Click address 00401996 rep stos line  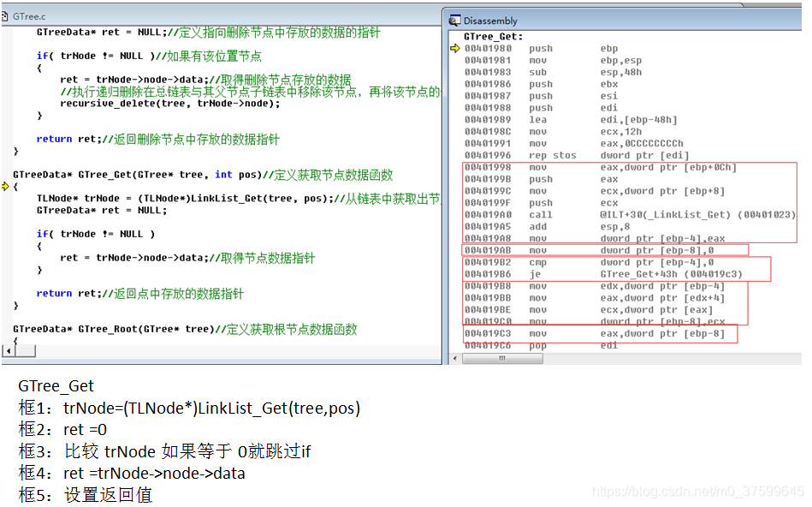tap(577, 156)
